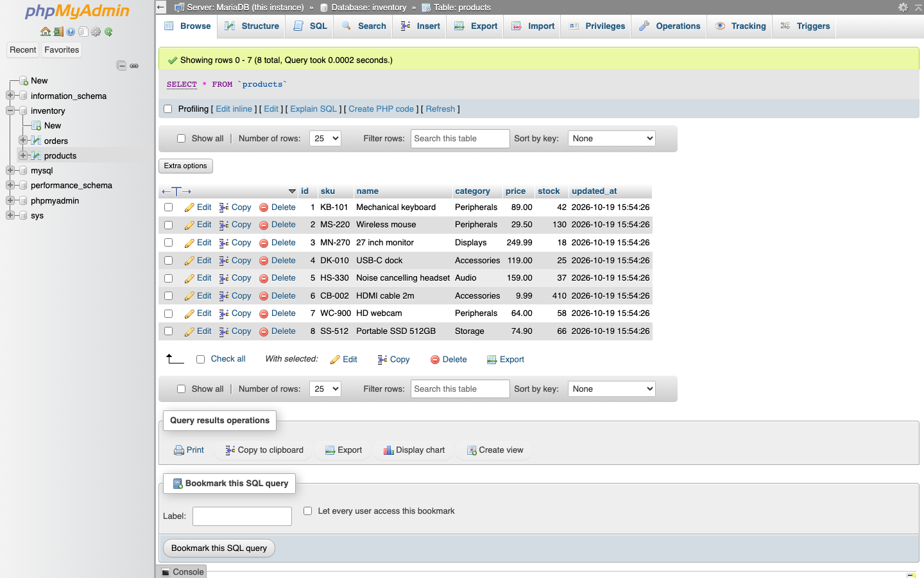
Task: Enable the Profiling checkbox
Action: click(x=168, y=109)
